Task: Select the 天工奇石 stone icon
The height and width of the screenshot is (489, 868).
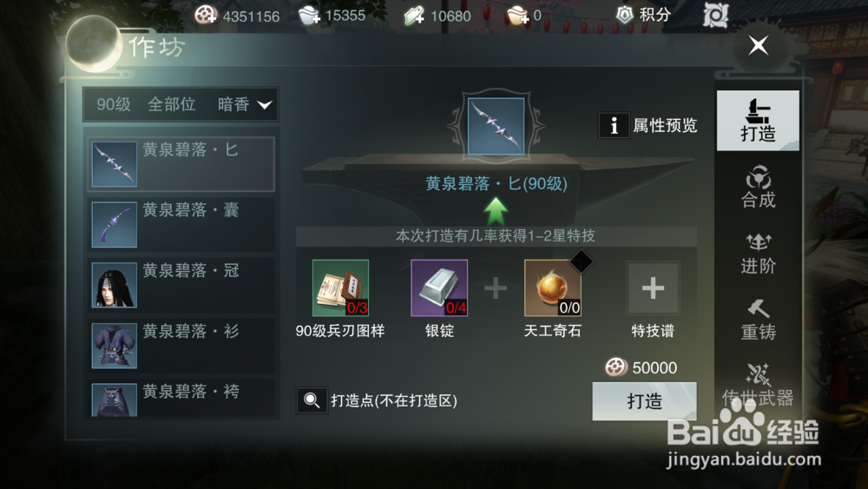Action: click(552, 288)
